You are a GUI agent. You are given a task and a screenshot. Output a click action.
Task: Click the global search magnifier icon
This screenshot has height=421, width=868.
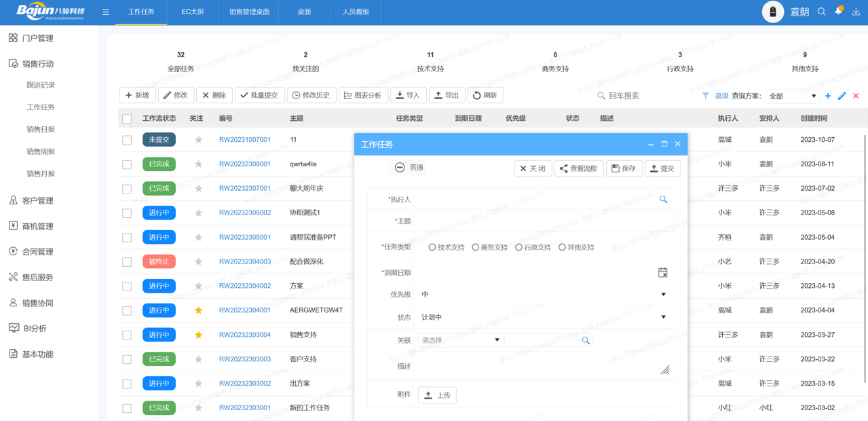[822, 12]
